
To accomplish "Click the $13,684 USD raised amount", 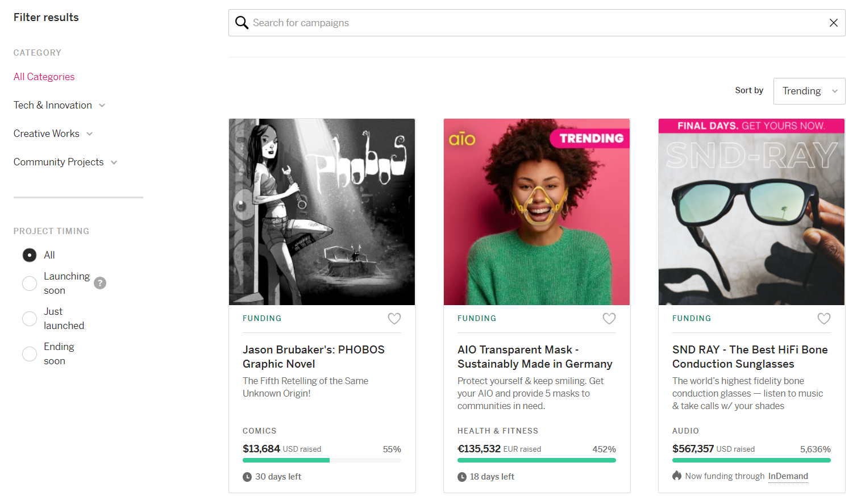I will (282, 449).
